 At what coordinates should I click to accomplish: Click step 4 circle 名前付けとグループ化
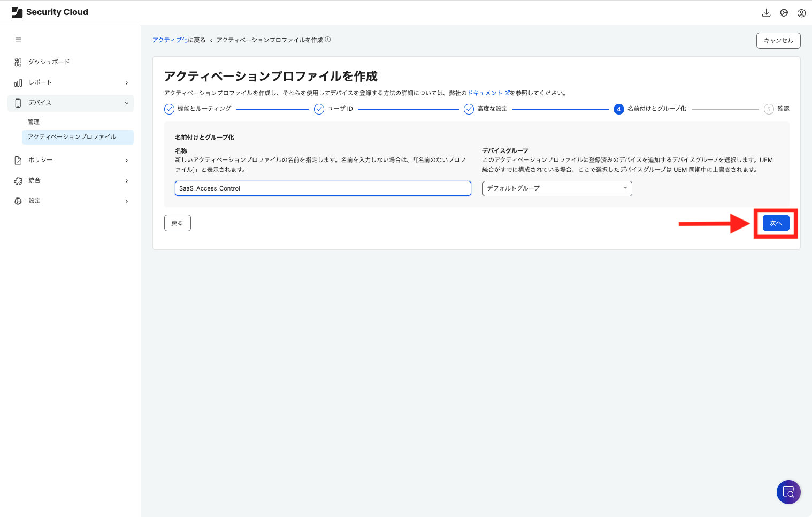pyautogui.click(x=619, y=109)
